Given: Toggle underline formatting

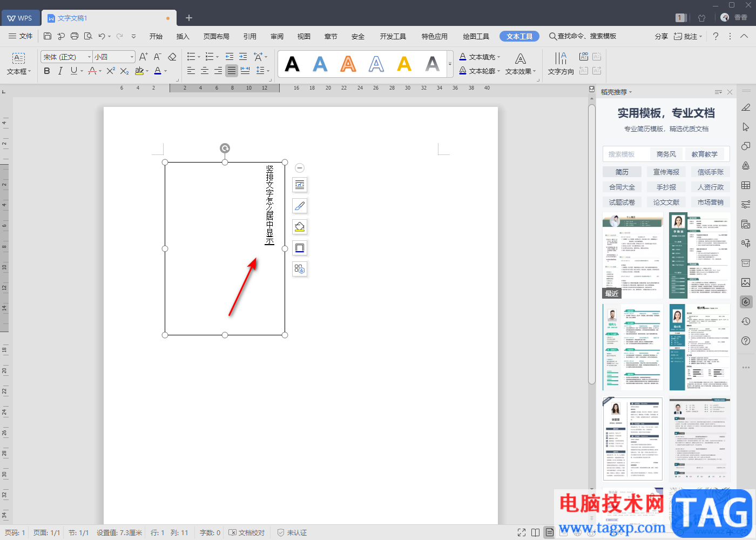Looking at the screenshot, I should 74,71.
